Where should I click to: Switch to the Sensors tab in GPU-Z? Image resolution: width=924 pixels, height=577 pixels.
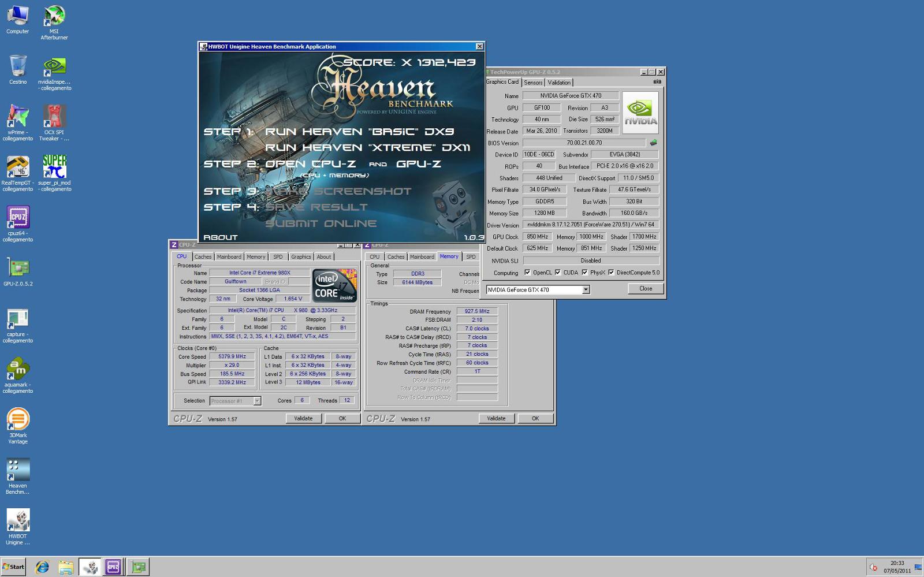click(x=533, y=83)
